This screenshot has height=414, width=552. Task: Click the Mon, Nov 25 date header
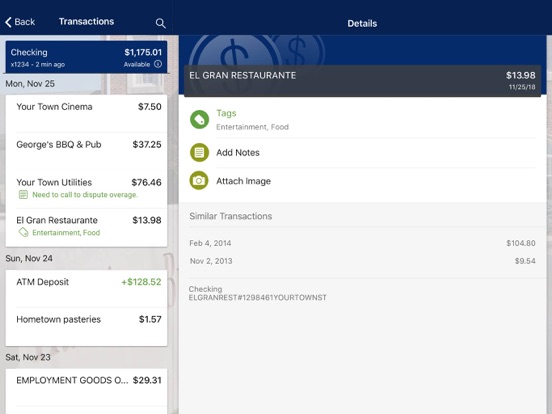point(30,84)
